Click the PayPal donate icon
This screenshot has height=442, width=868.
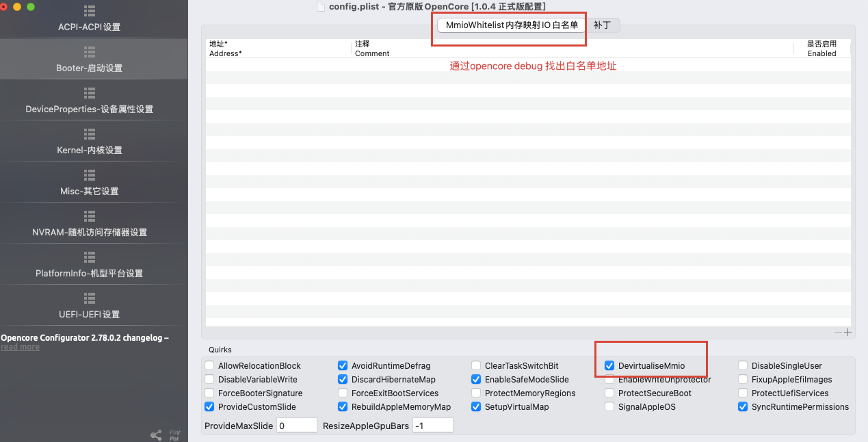(x=174, y=434)
